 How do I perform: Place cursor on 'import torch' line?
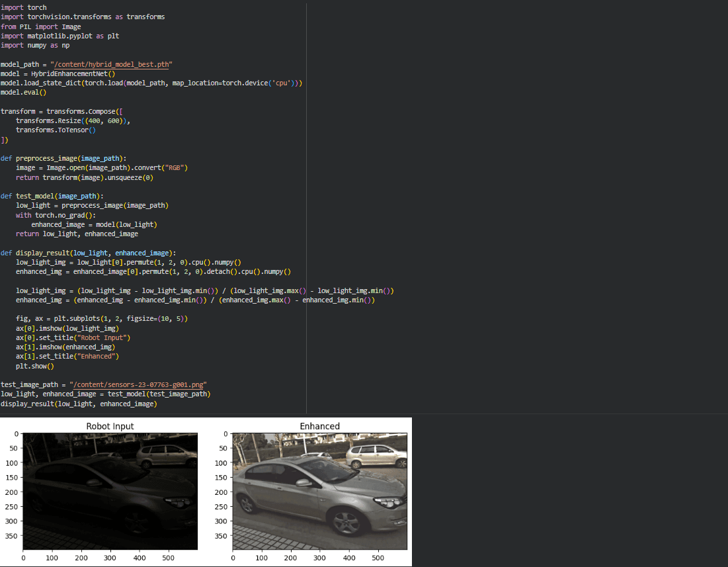coord(24,7)
